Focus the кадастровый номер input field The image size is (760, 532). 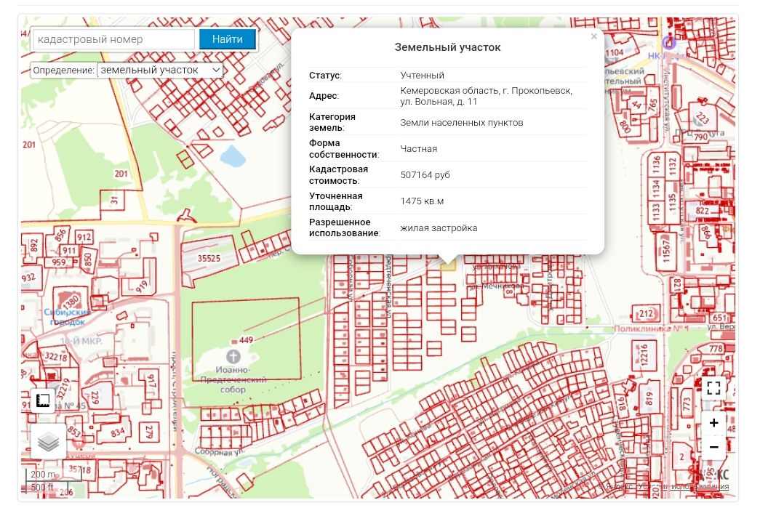(114, 39)
